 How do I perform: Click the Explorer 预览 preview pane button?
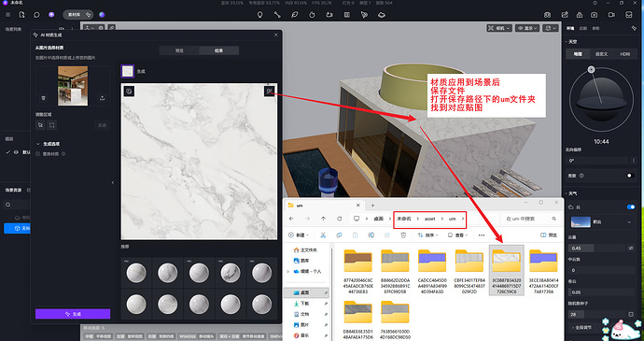(x=549, y=235)
